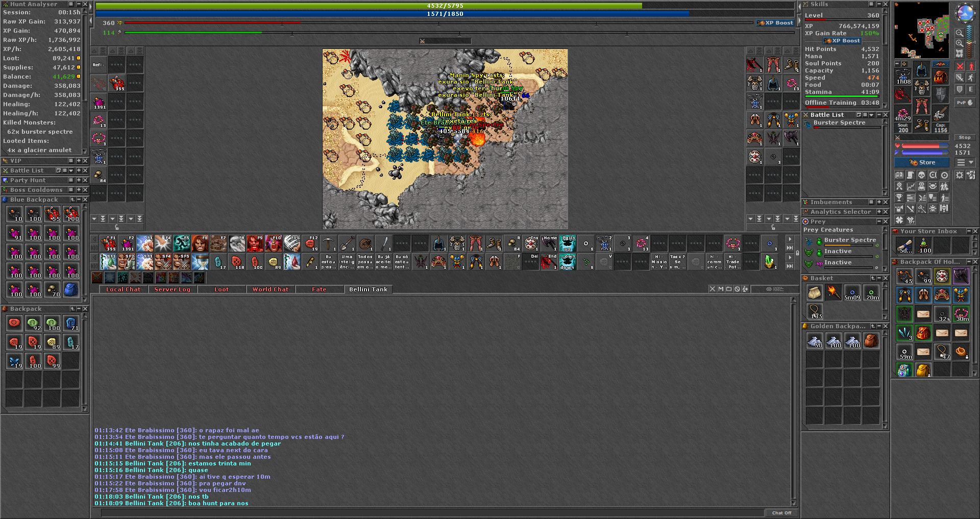The height and width of the screenshot is (519, 980).
Task: Open the Loot chat tab
Action: coord(222,289)
